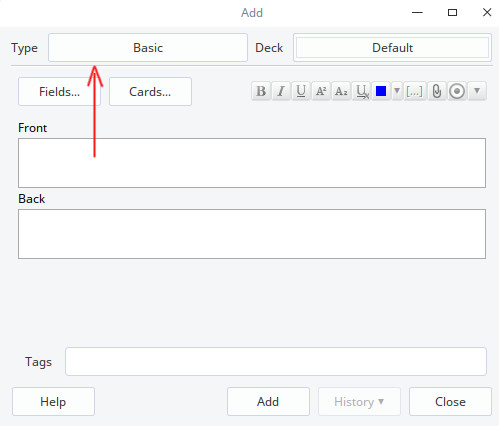Open the advanced options dropdown arrow
Screen dimensions: 499x426
tap(477, 91)
